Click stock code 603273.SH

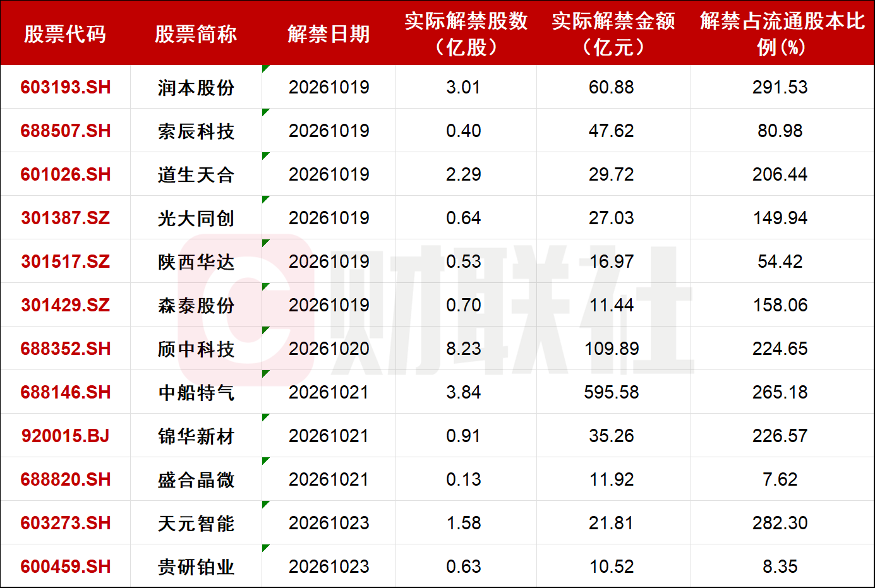pos(66,523)
